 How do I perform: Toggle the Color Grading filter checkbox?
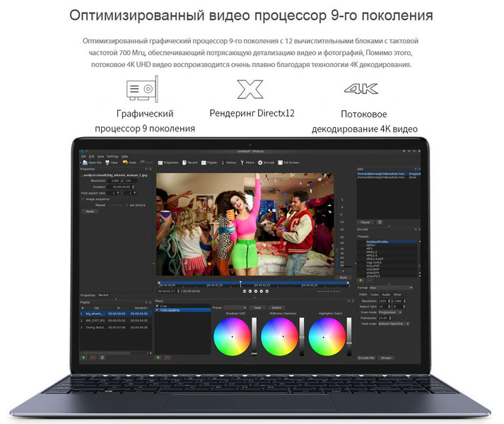coord(157,310)
